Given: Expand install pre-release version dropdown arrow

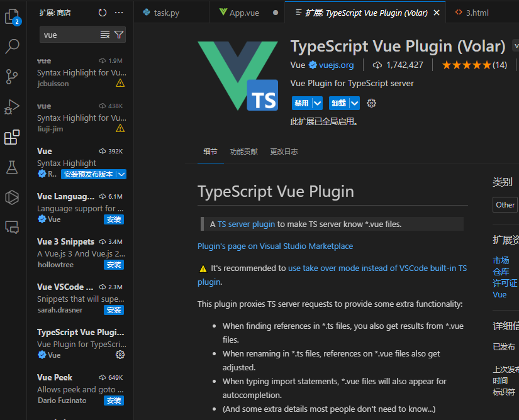Looking at the screenshot, I should [122, 174].
